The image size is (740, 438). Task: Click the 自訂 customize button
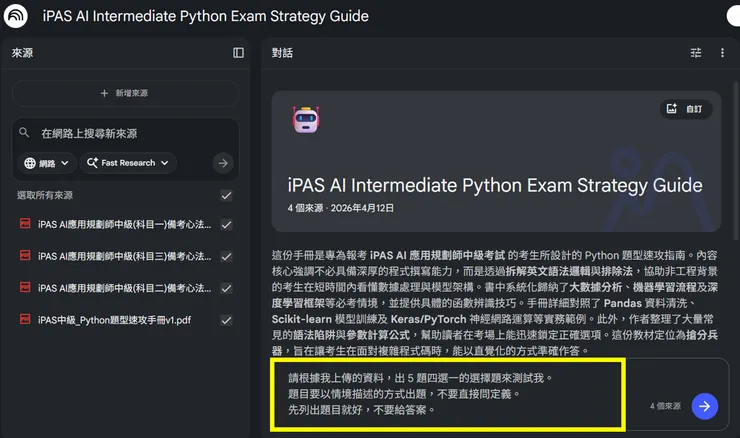686,109
